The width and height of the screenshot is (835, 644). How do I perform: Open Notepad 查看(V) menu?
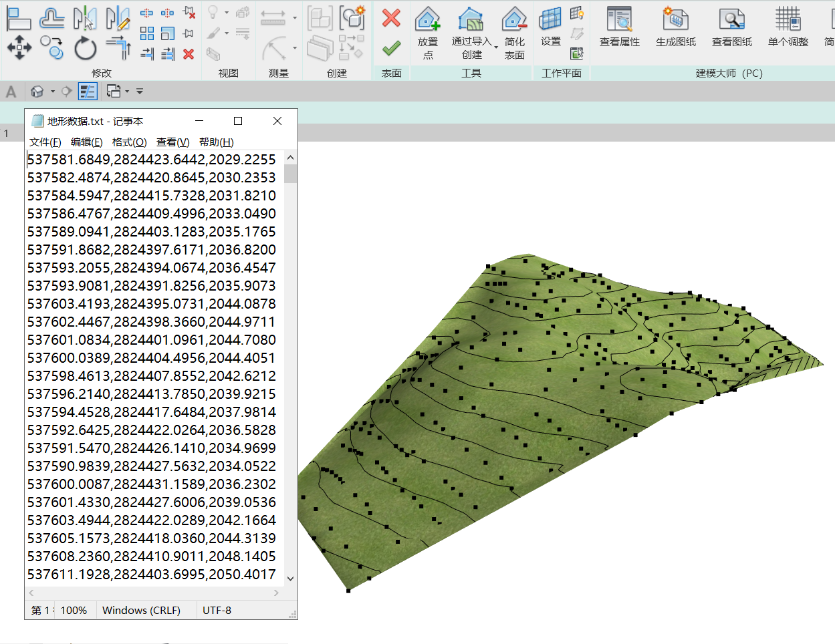coord(173,142)
